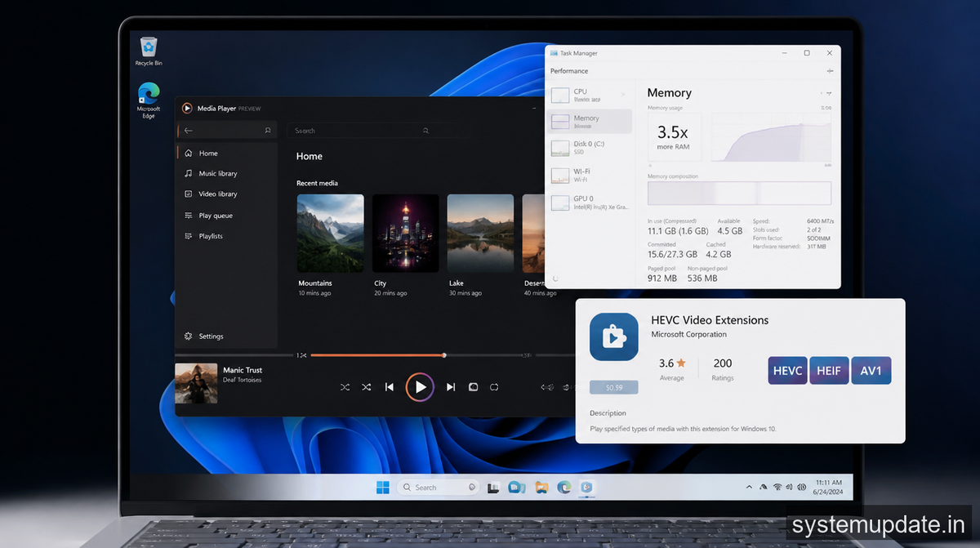980x548 pixels.
Task: Open the Edge browser from the taskbar
Action: click(563, 488)
